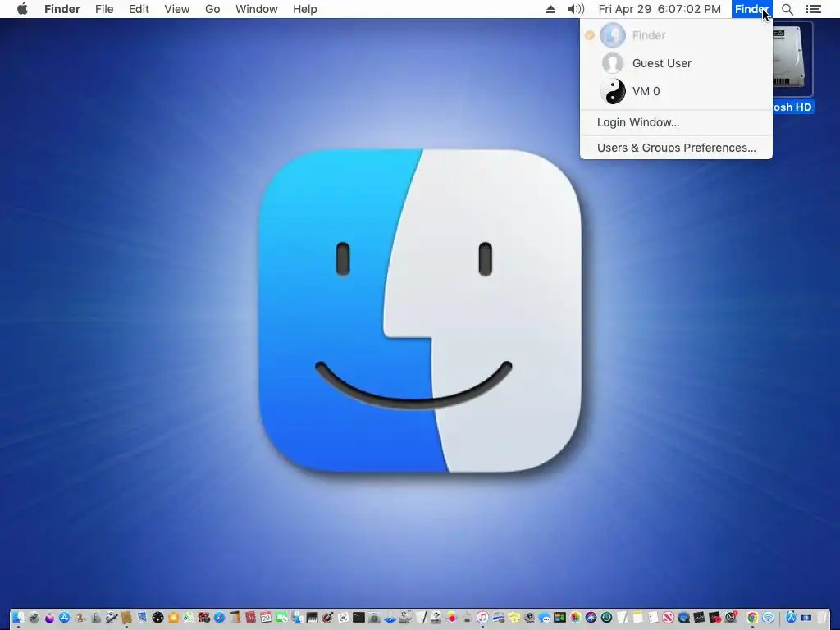Open the volume control in the menu bar
Viewport: 840px width, 630px height.
tap(575, 9)
